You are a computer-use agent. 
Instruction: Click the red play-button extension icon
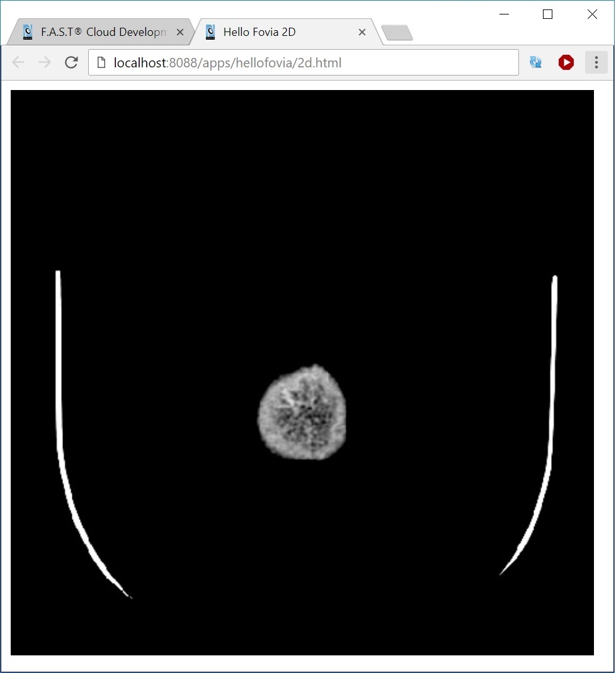tap(566, 62)
